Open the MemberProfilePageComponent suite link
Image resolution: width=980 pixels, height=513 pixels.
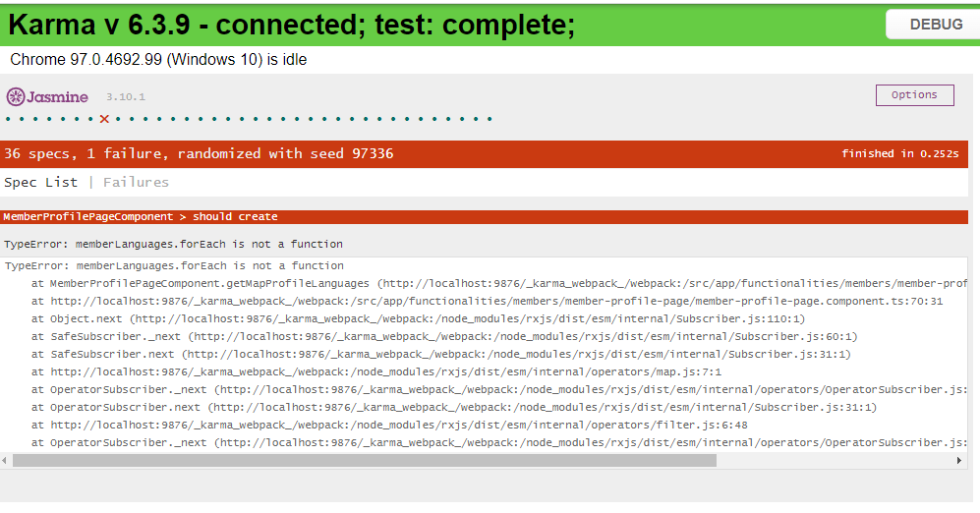pos(87,217)
